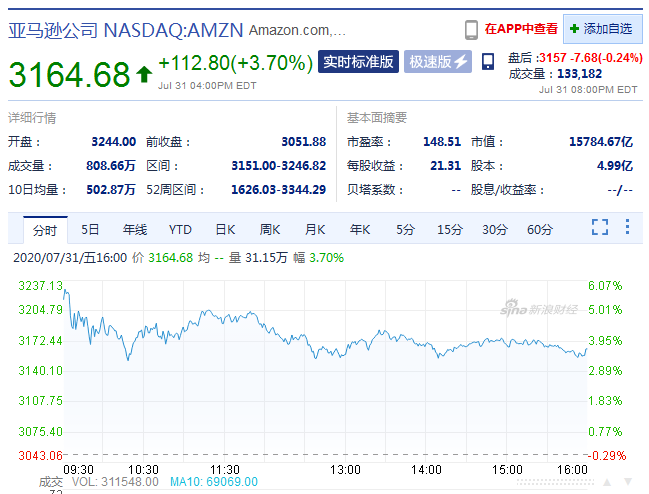Open 在APP中查看 link
The width and height of the screenshot is (649, 494).
521,29
